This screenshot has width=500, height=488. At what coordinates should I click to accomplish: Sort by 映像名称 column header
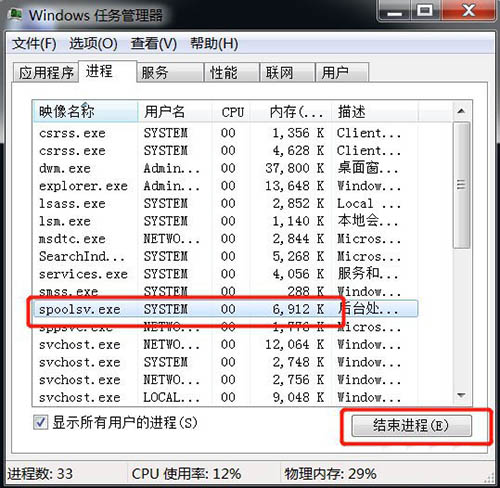[85, 112]
